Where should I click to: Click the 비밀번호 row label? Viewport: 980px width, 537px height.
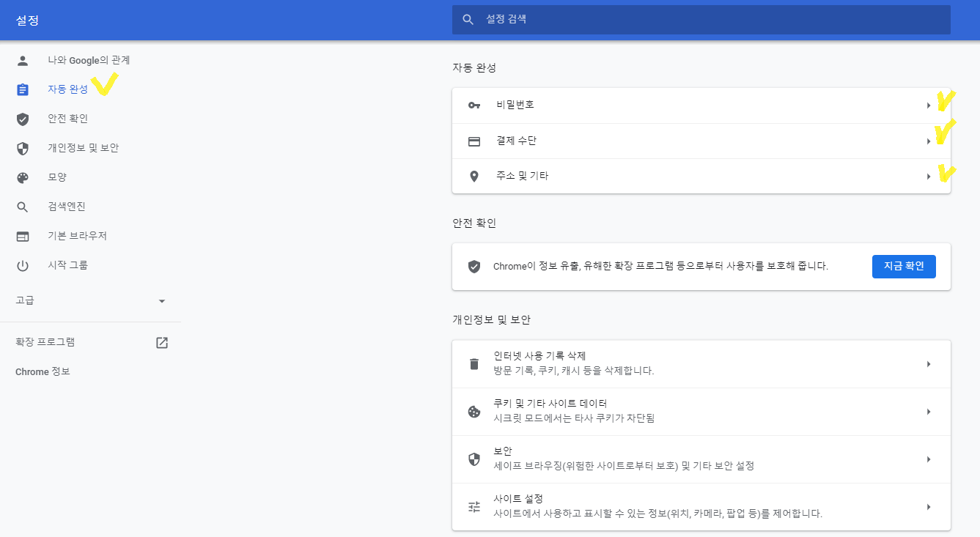[515, 105]
